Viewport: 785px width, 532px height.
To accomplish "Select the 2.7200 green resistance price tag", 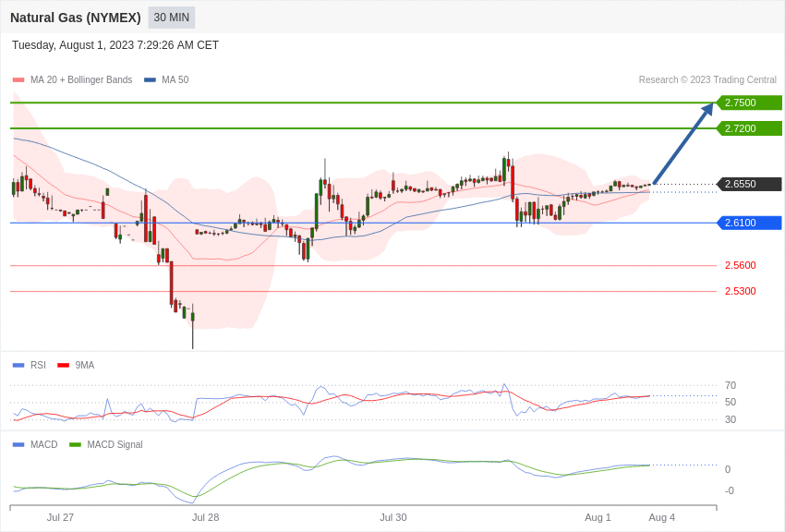I will (749, 128).
